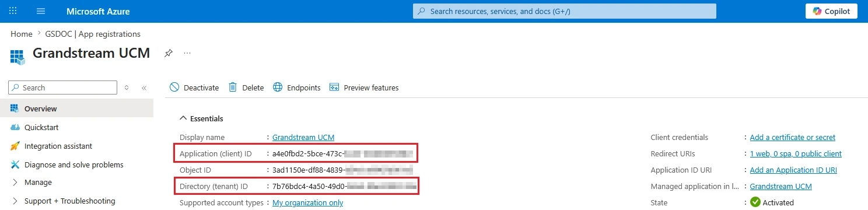This screenshot has width=868, height=210.
Task: Select the Directory (tenant) ID value
Action: click(344, 187)
